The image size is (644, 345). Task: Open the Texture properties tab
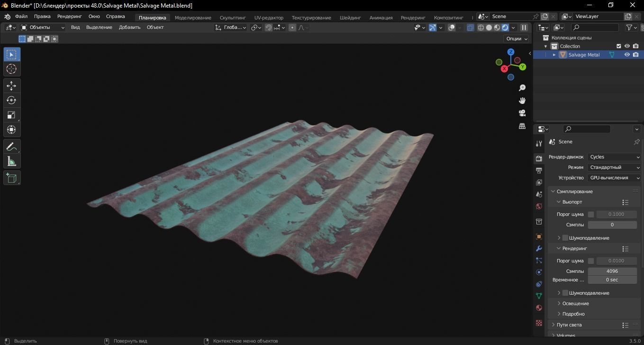[539, 323]
